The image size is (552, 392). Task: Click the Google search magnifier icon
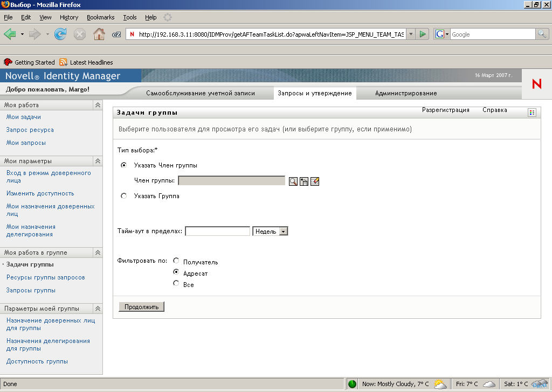pos(542,34)
